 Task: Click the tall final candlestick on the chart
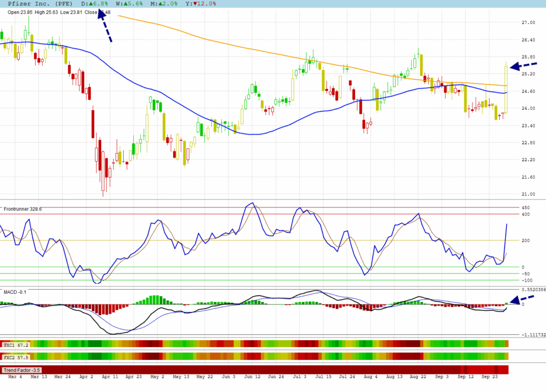click(505, 88)
